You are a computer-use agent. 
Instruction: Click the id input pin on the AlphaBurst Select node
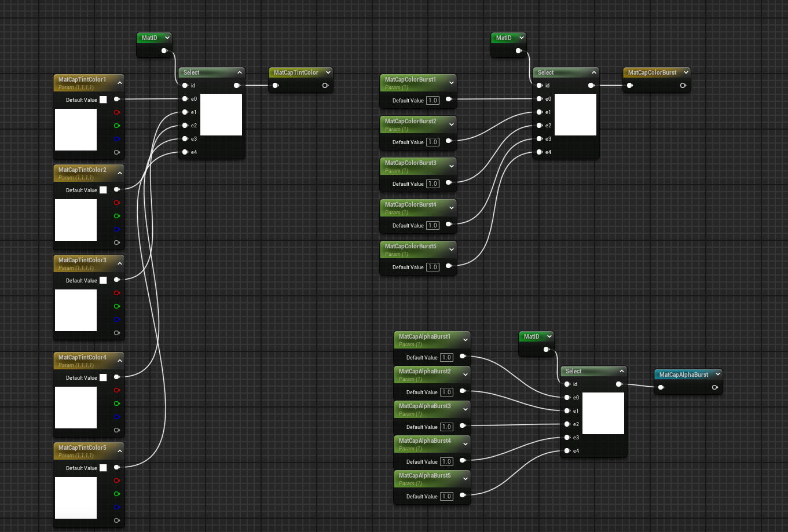pos(567,384)
